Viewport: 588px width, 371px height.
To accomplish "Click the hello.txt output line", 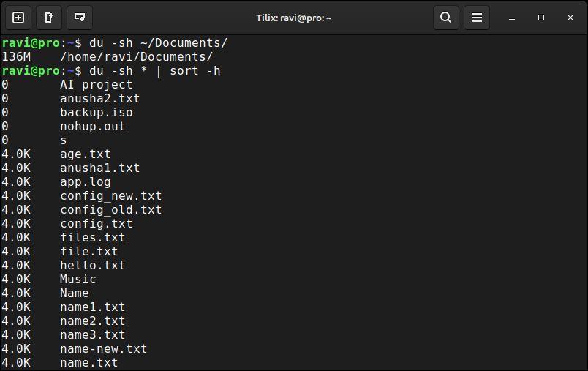I will 63,265.
